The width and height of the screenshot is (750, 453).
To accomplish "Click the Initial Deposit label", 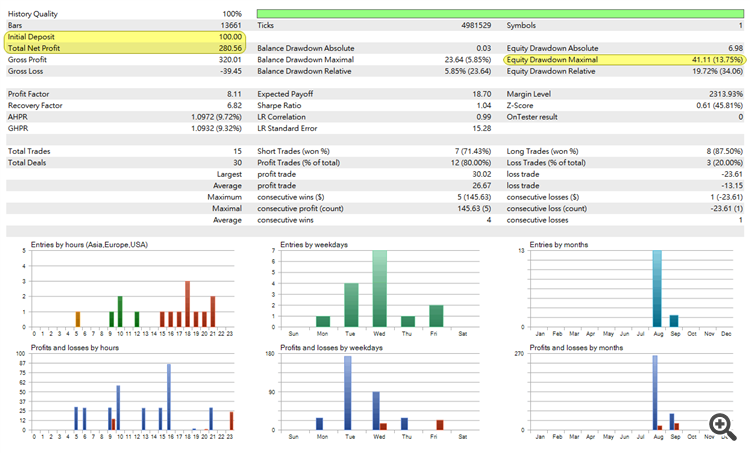I will point(31,37).
